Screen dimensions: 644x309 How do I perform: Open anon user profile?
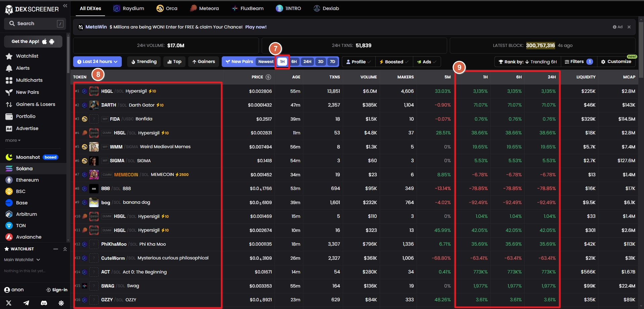click(x=14, y=290)
